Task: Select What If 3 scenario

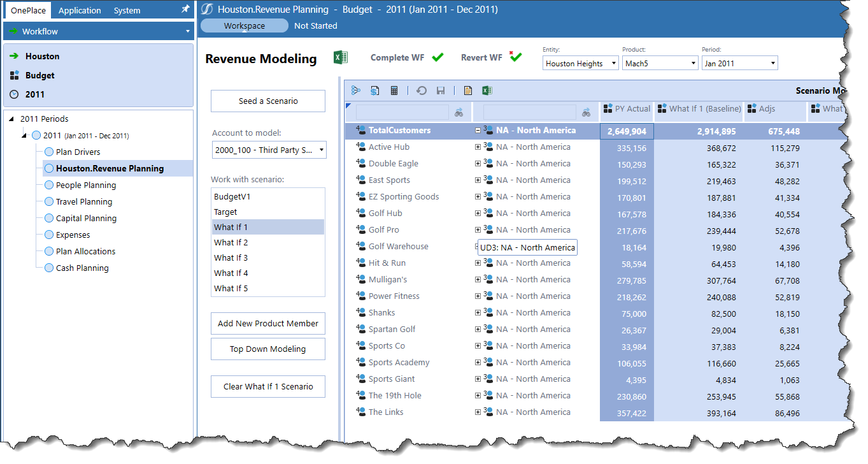Action: pos(268,257)
